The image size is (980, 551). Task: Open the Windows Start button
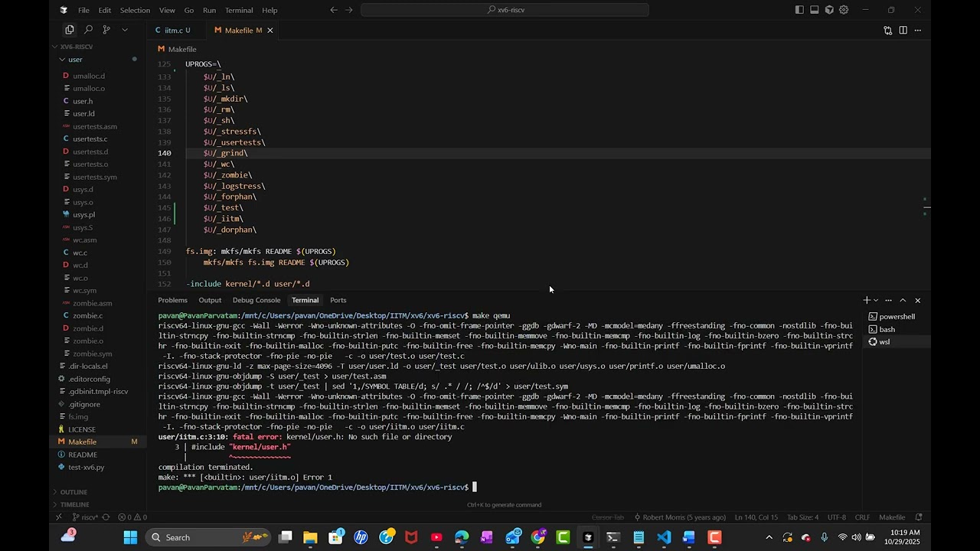[x=130, y=537]
